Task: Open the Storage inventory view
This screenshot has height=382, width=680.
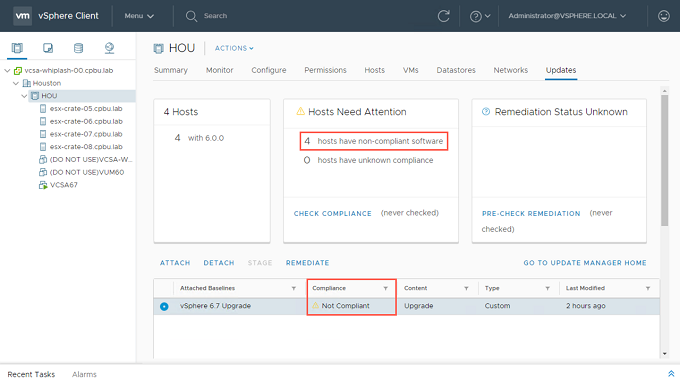Action: point(78,48)
